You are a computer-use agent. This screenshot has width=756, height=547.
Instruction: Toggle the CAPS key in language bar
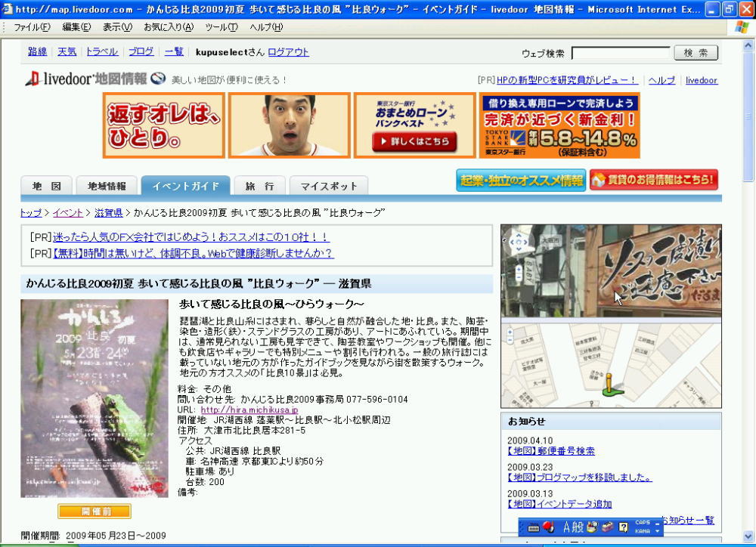coord(642,523)
